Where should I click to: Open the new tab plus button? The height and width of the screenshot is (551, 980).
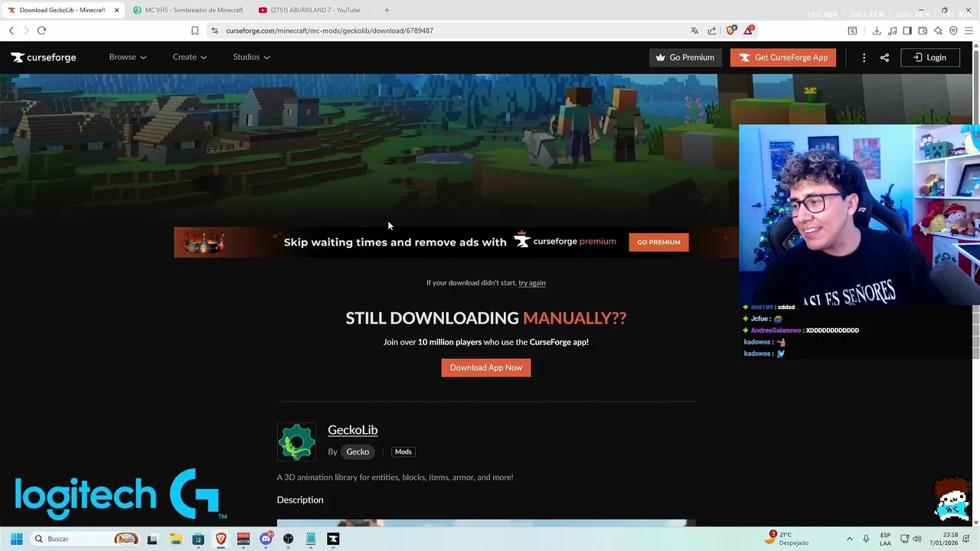coord(387,10)
